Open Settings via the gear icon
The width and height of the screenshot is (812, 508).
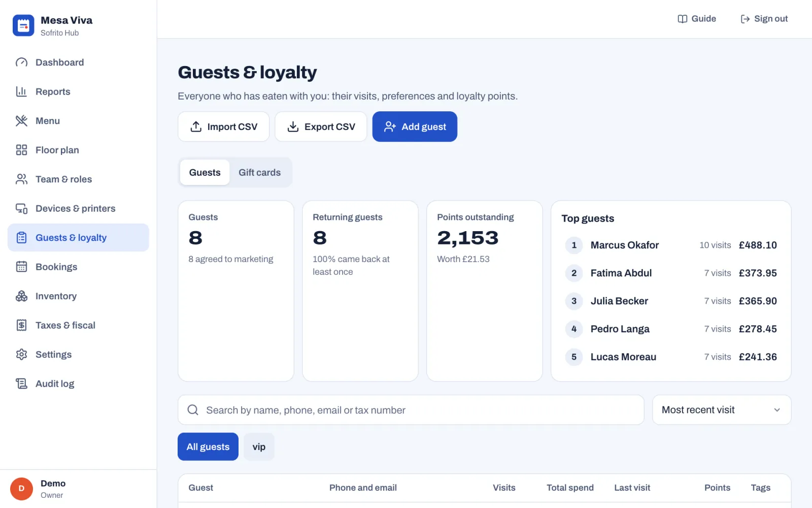pos(21,355)
